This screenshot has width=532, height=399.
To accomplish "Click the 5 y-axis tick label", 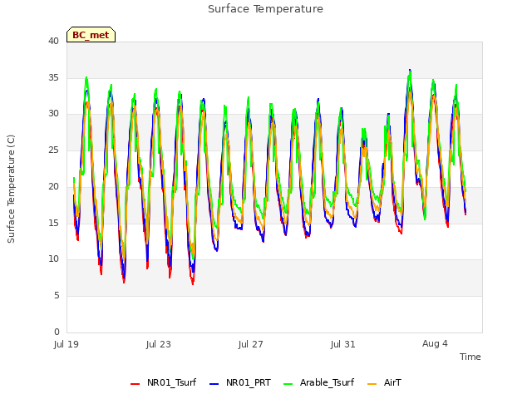I will pyautogui.click(x=57, y=296).
